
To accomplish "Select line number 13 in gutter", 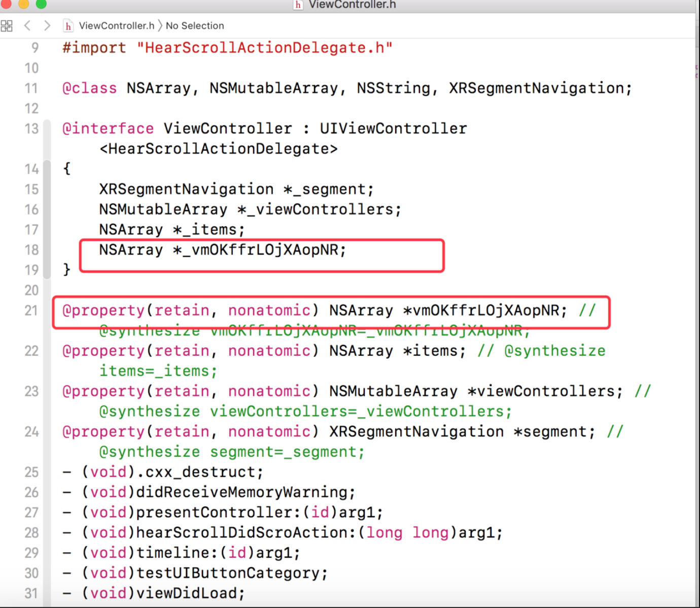I will click(x=31, y=129).
